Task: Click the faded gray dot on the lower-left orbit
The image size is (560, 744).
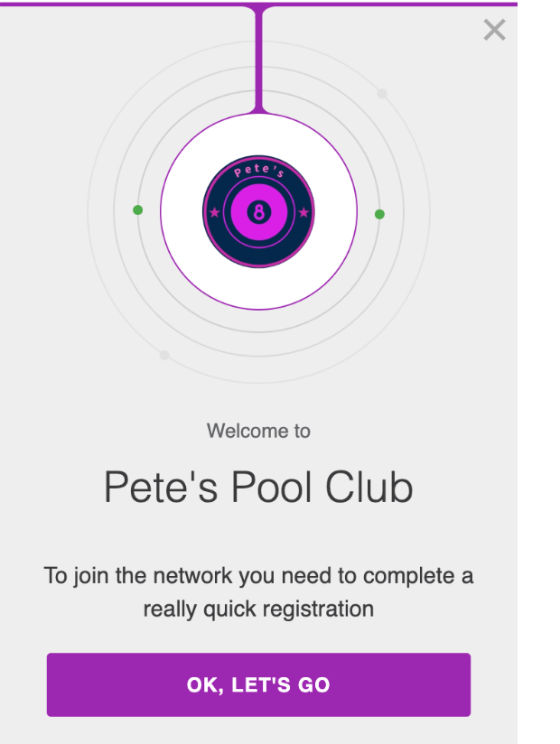Action: pyautogui.click(x=164, y=355)
